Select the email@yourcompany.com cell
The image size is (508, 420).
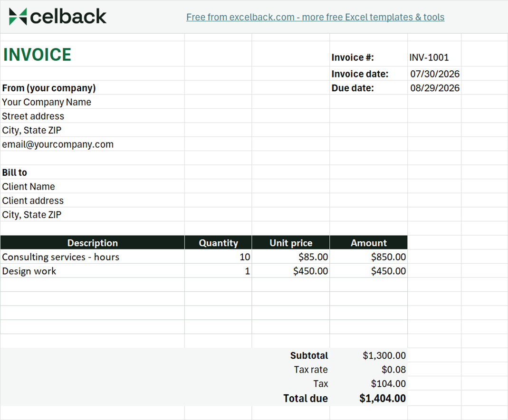(x=92, y=144)
